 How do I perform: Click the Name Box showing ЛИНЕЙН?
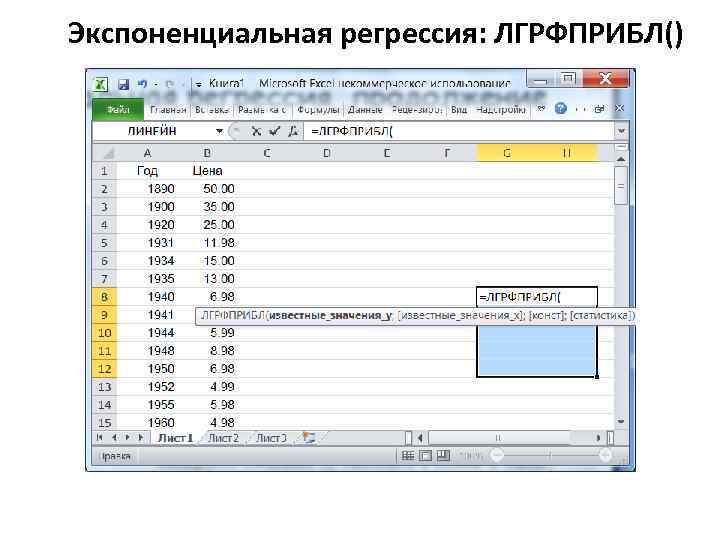[x=152, y=131]
